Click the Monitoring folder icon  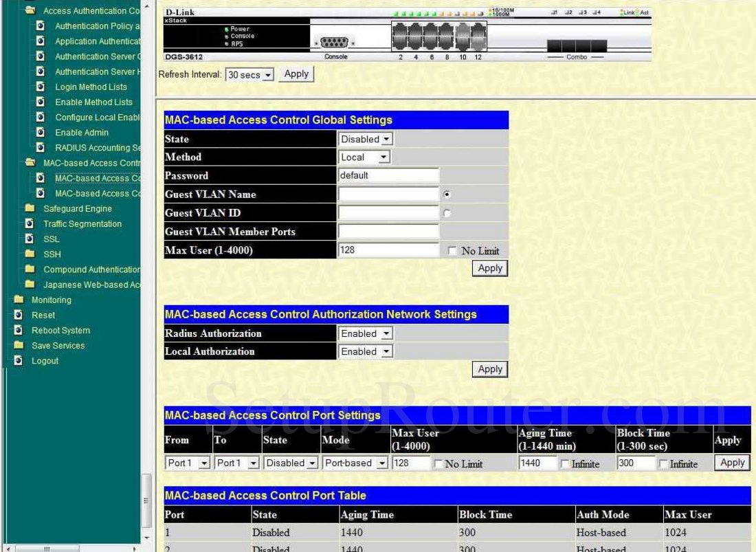coord(19,300)
